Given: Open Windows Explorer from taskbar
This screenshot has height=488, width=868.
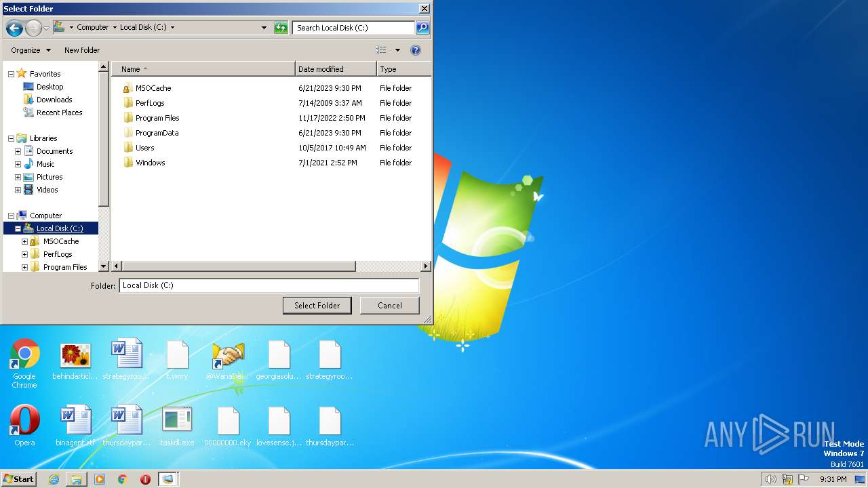Looking at the screenshot, I should coord(77,479).
